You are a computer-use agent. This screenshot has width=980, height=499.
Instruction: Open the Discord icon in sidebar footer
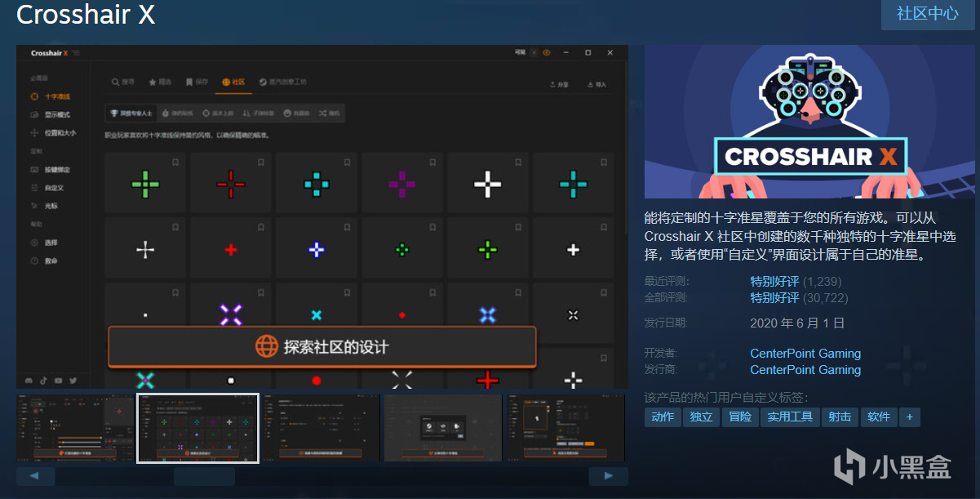click(29, 381)
